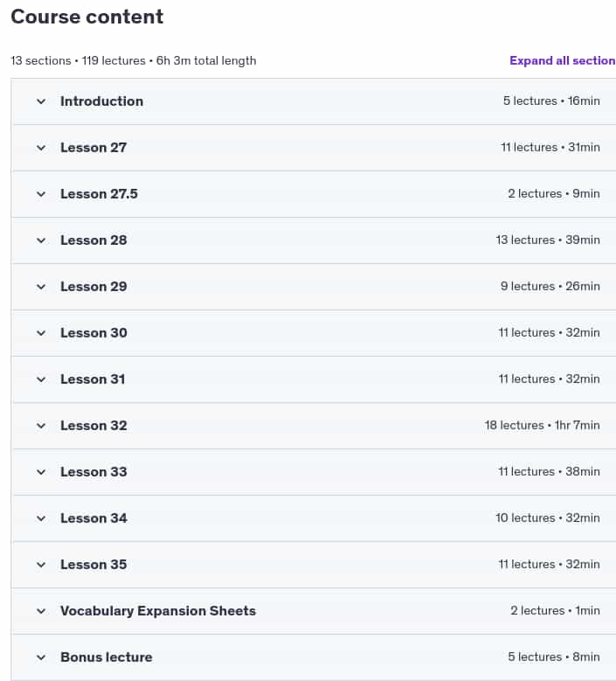This screenshot has height=681, width=616.
Task: Expand the Lesson 35 chevron
Action: 41,565
